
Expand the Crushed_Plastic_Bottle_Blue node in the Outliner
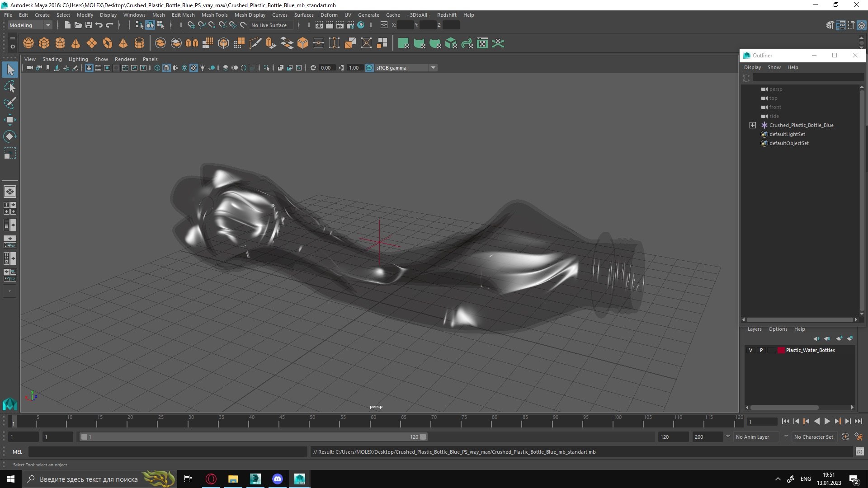point(752,125)
